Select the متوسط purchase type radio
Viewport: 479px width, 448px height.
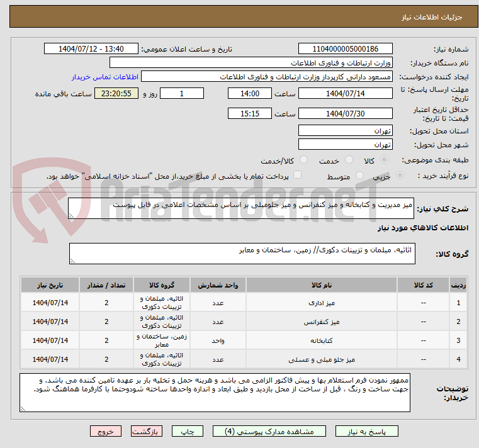click(x=360, y=176)
